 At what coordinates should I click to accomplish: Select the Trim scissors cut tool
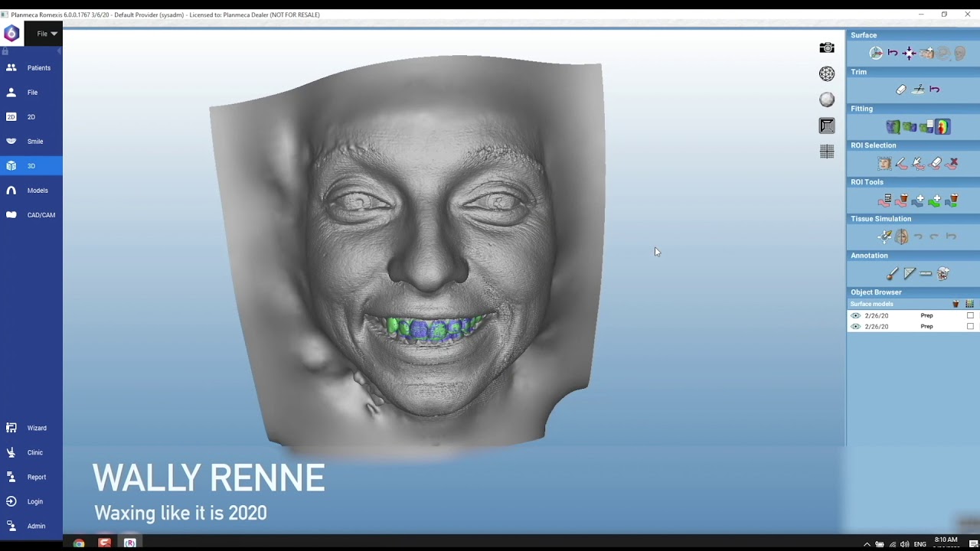pyautogui.click(x=918, y=90)
